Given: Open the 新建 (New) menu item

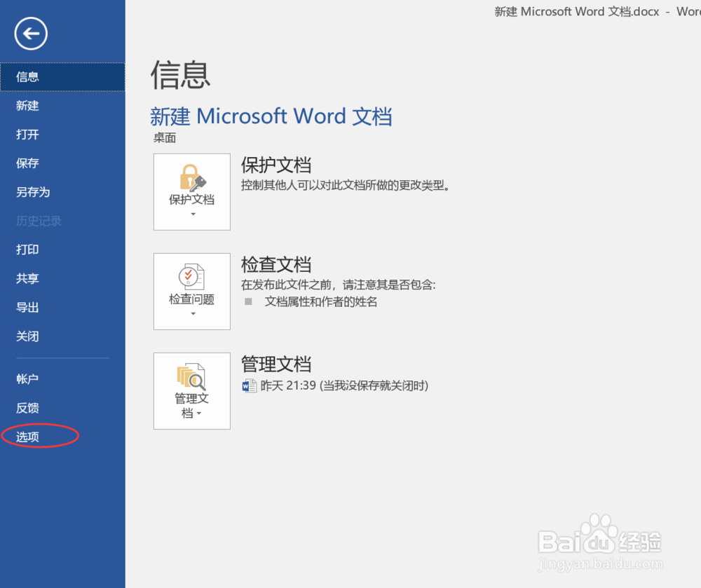Looking at the screenshot, I should pyautogui.click(x=62, y=106).
